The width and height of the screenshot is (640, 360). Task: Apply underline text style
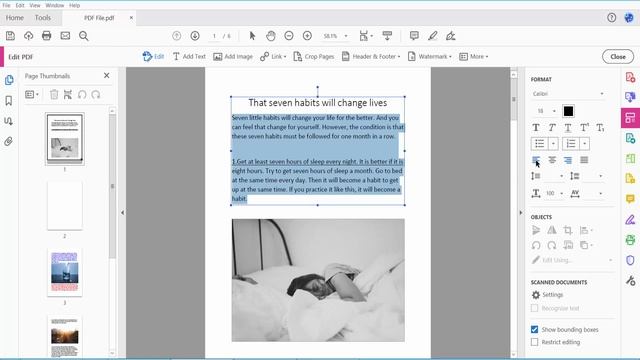coord(568,128)
